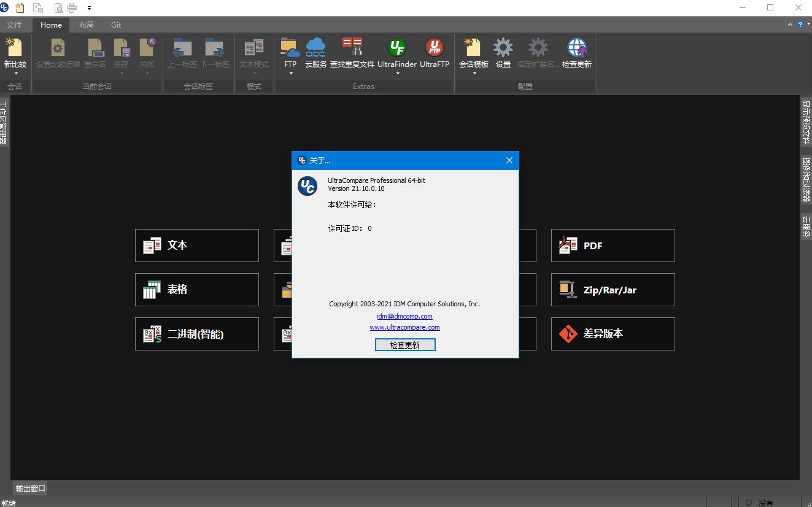Image resolution: width=812 pixels, height=507 pixels.
Task: Click new session icon in quick access toolbar
Action: coord(20,8)
